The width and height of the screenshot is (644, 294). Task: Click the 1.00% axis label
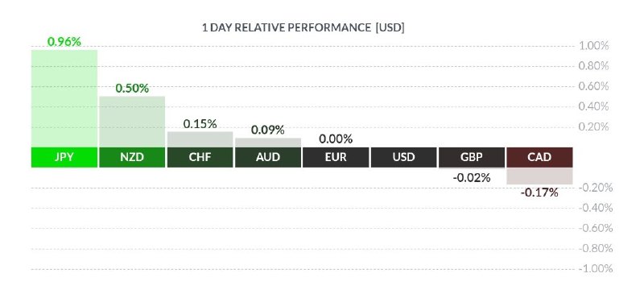coord(593,46)
